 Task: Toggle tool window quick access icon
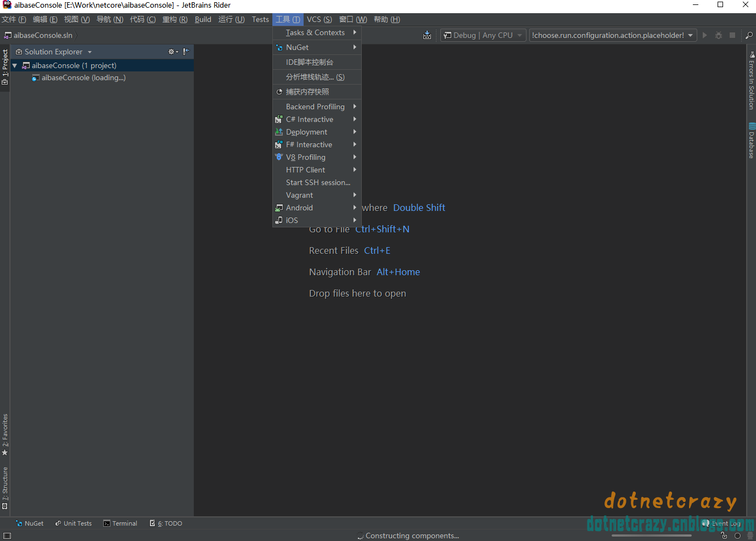(7, 536)
